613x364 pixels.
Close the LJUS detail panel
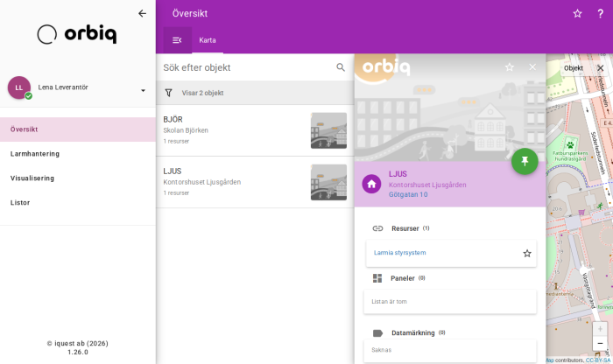[x=532, y=67]
